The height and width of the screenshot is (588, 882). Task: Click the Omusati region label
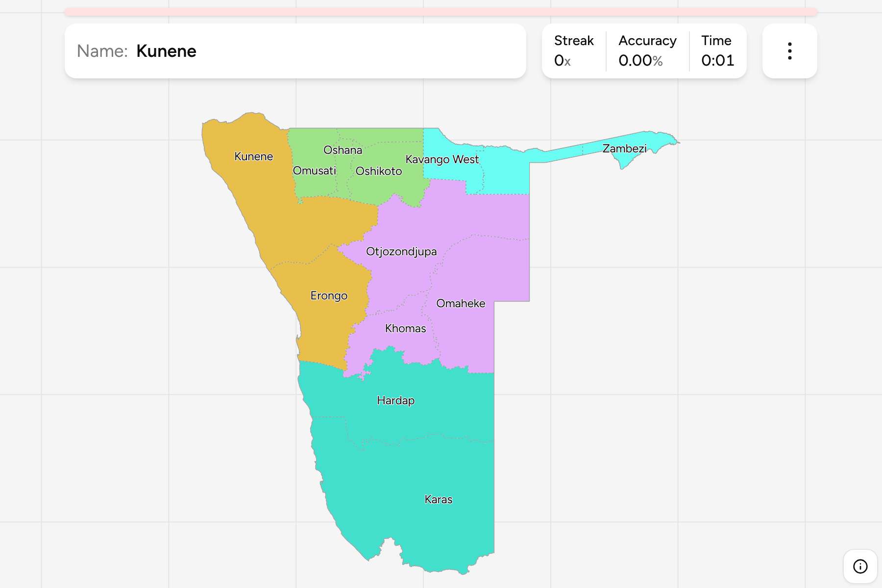tap(315, 171)
